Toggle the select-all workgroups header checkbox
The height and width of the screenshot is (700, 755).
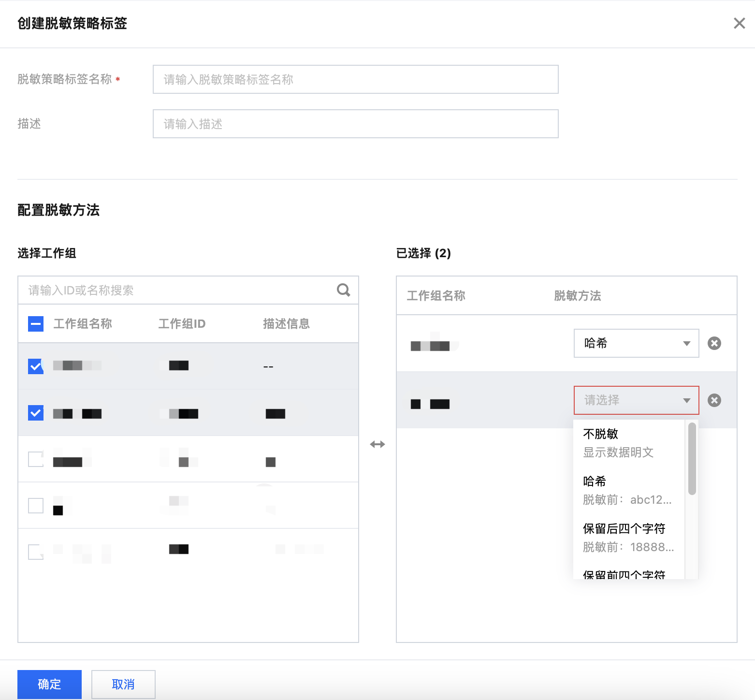click(x=36, y=323)
